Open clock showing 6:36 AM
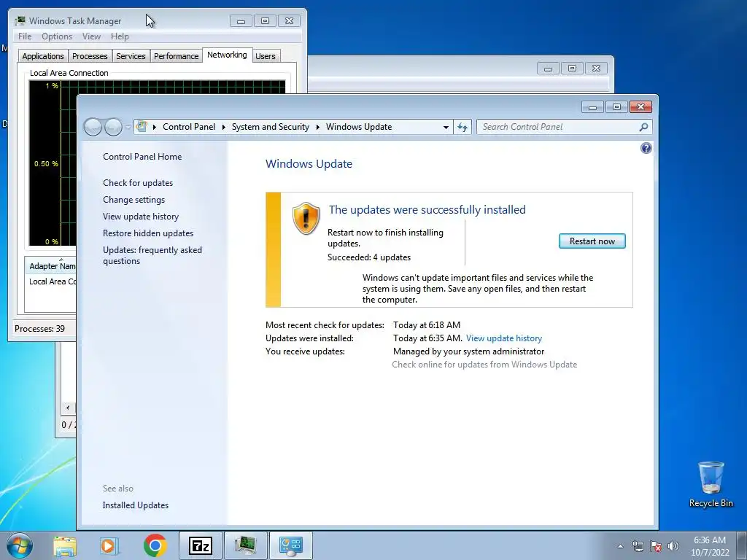The height and width of the screenshot is (560, 747). (x=709, y=545)
